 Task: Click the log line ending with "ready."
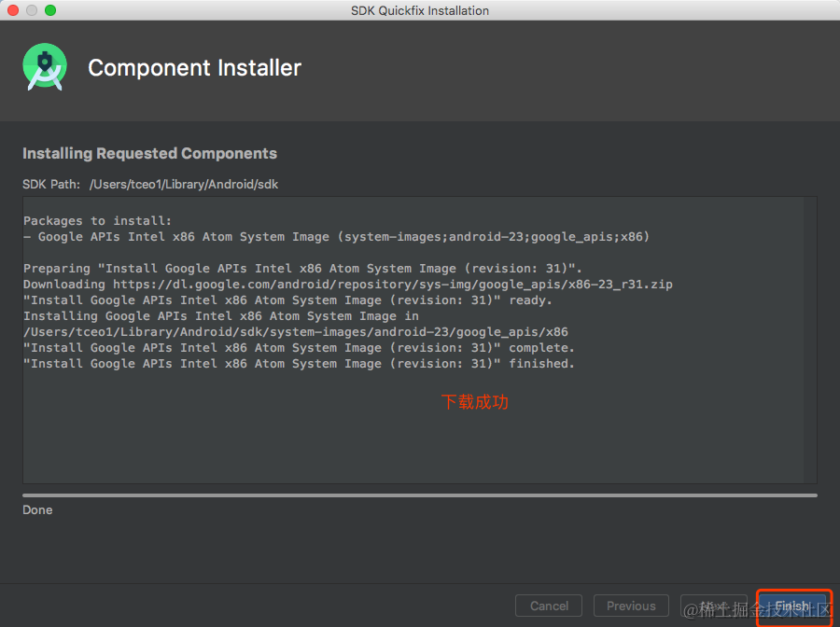(x=287, y=300)
